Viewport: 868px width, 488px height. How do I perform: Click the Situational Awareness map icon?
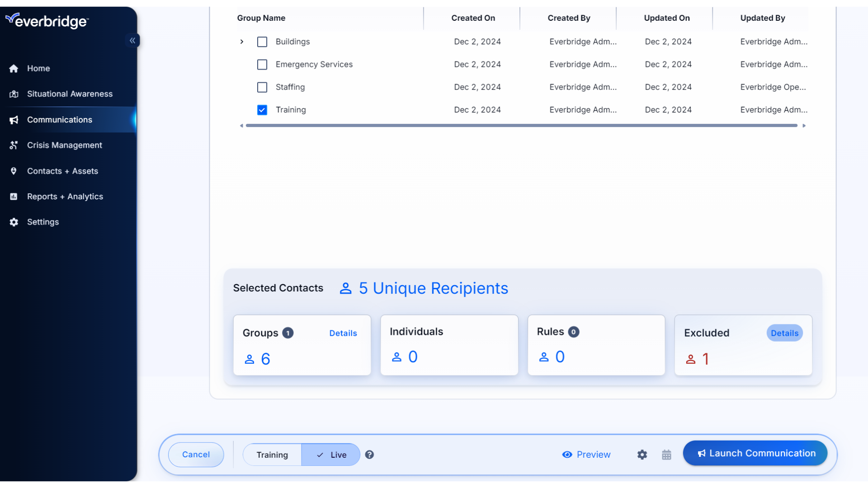[14, 94]
